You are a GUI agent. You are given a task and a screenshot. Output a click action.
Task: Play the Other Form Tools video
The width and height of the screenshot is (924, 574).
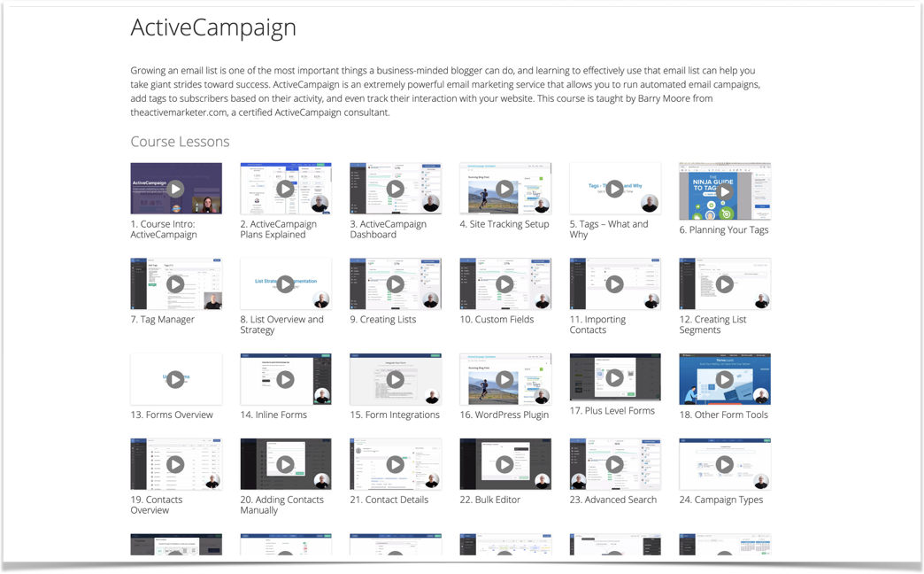point(724,379)
